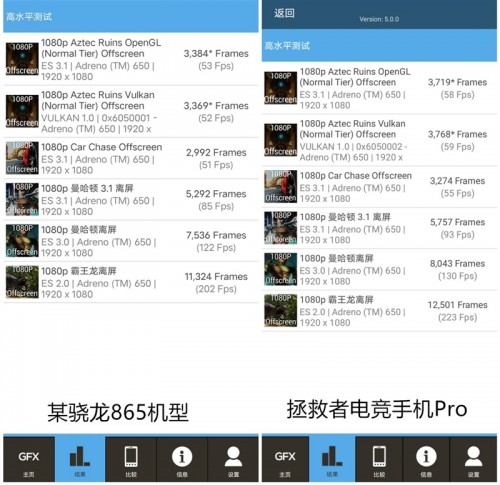This screenshot has height=485, width=500.
Task: Select the 7,536 Frames result
Action: pos(216,235)
